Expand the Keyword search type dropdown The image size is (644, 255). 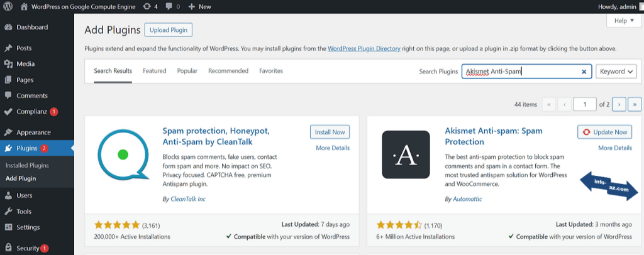click(616, 72)
